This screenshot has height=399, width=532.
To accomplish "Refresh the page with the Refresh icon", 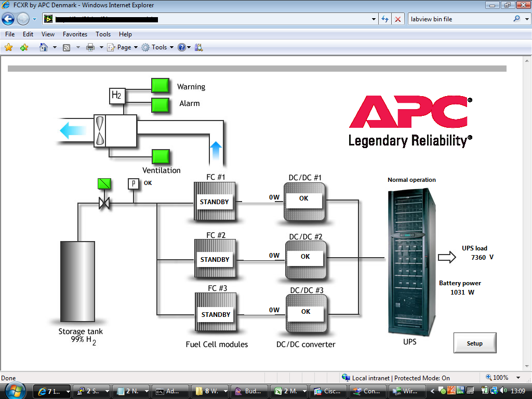I will [x=385, y=19].
